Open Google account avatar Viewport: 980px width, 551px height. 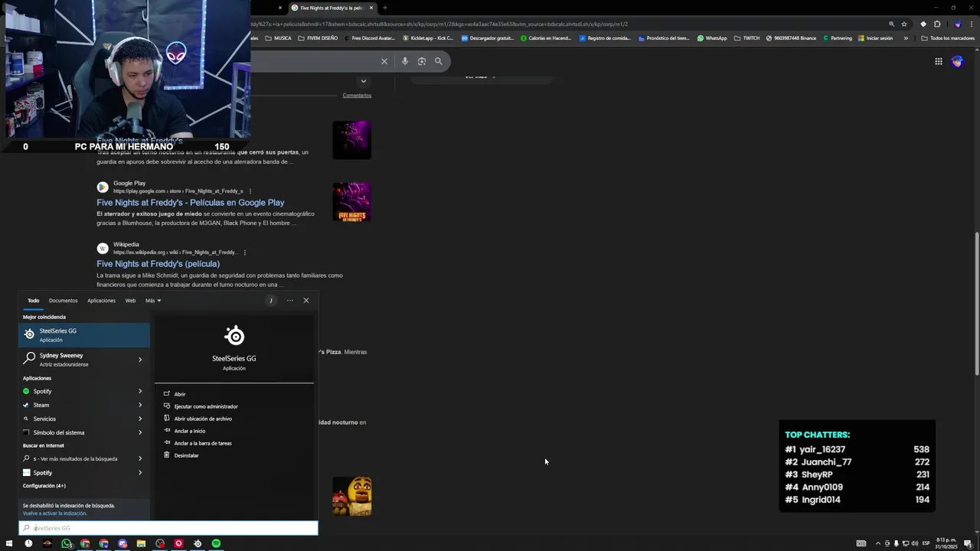point(957,61)
